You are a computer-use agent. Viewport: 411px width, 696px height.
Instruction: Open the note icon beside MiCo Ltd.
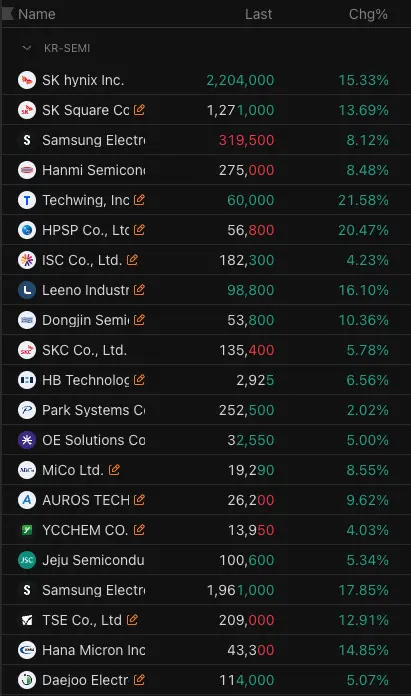click(115, 469)
